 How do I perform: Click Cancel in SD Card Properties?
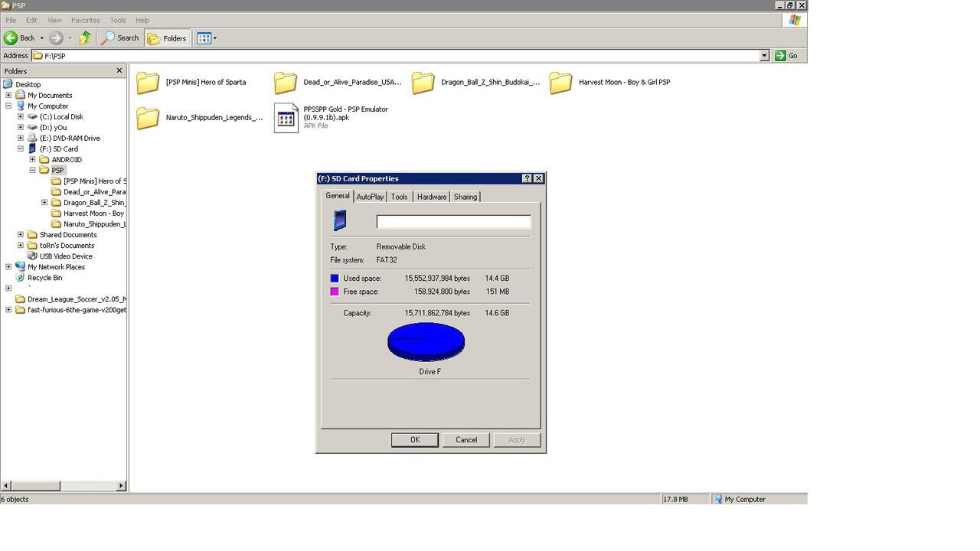[466, 440]
